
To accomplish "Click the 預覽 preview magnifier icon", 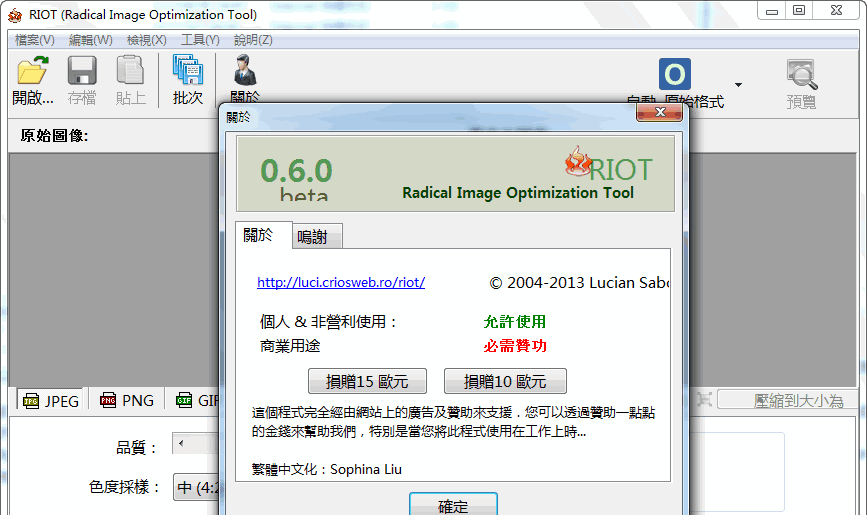I will coord(801,75).
